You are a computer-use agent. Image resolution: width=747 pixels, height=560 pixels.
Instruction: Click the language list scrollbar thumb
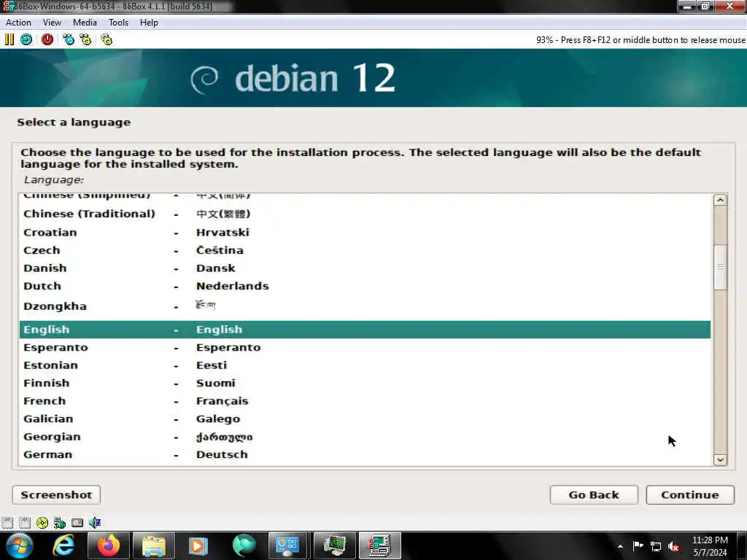[x=720, y=267]
